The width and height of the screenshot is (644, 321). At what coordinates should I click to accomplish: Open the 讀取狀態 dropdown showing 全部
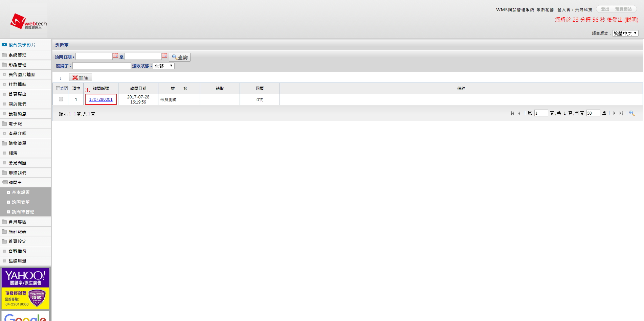[x=164, y=66]
